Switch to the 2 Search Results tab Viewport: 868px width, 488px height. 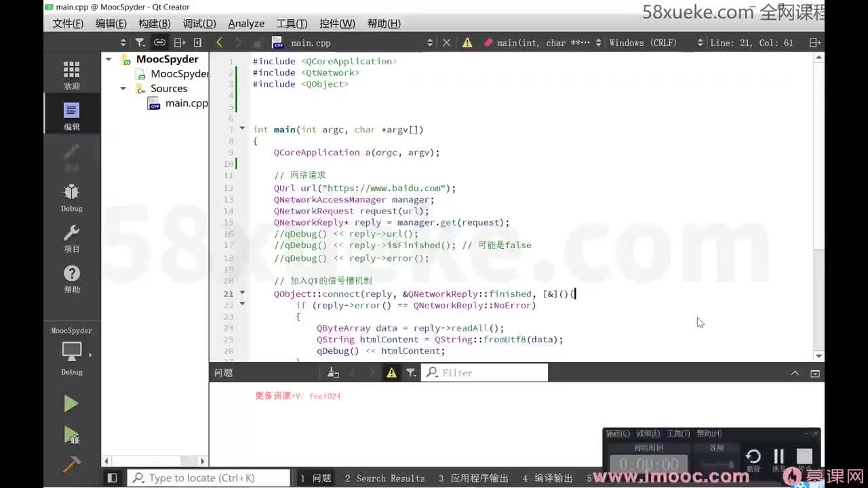point(384,478)
